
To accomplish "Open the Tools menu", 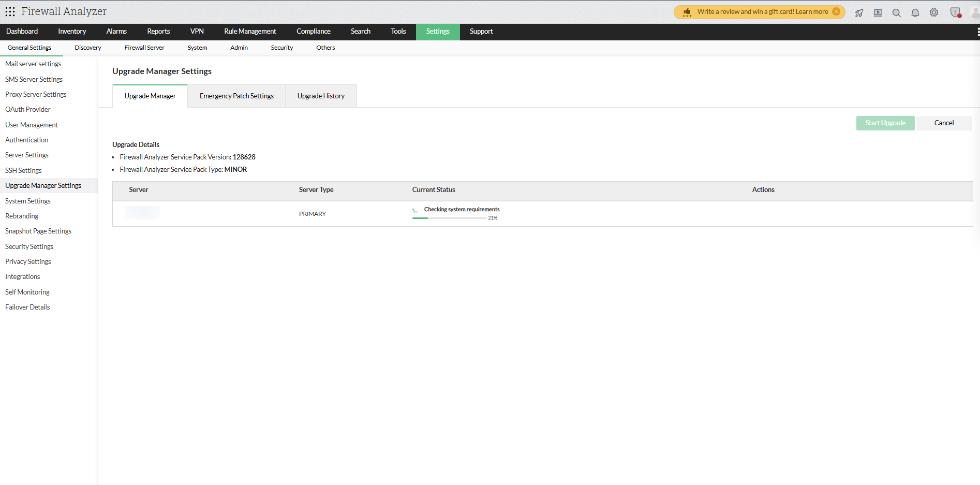I will tap(398, 32).
